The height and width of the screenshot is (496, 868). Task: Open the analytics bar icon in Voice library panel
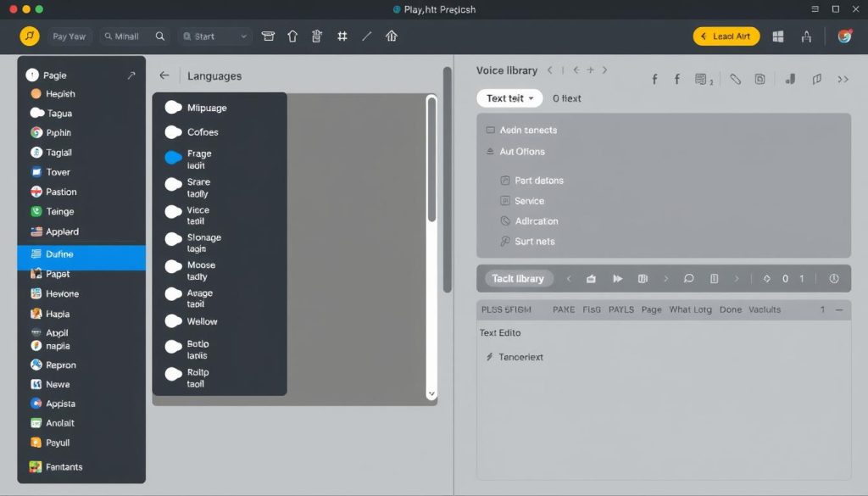pos(789,78)
